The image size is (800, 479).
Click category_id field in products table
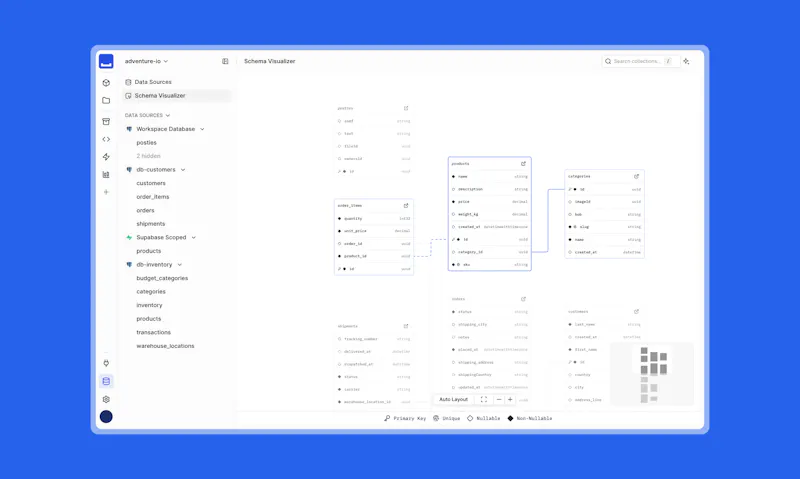(x=490, y=252)
